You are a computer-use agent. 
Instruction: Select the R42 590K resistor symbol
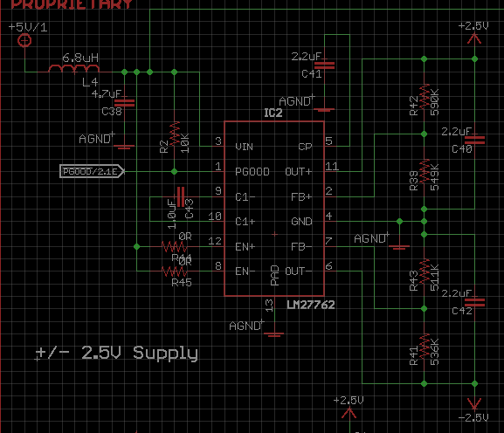pyautogui.click(x=425, y=96)
